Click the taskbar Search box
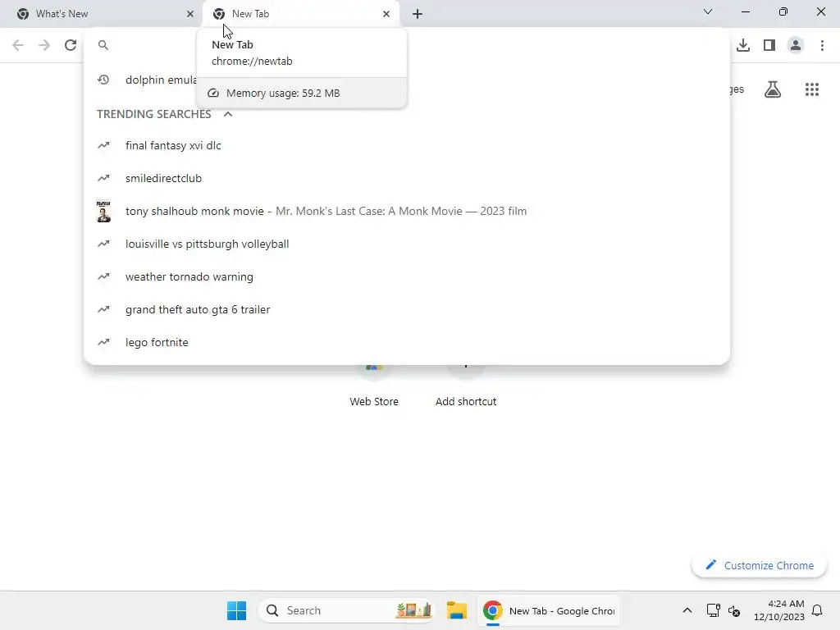Viewport: 840px width, 630px height. pyautogui.click(x=346, y=610)
